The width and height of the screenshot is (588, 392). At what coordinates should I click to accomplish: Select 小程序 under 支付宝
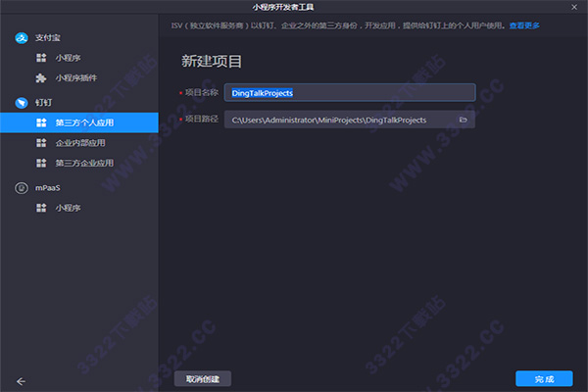pyautogui.click(x=79, y=58)
